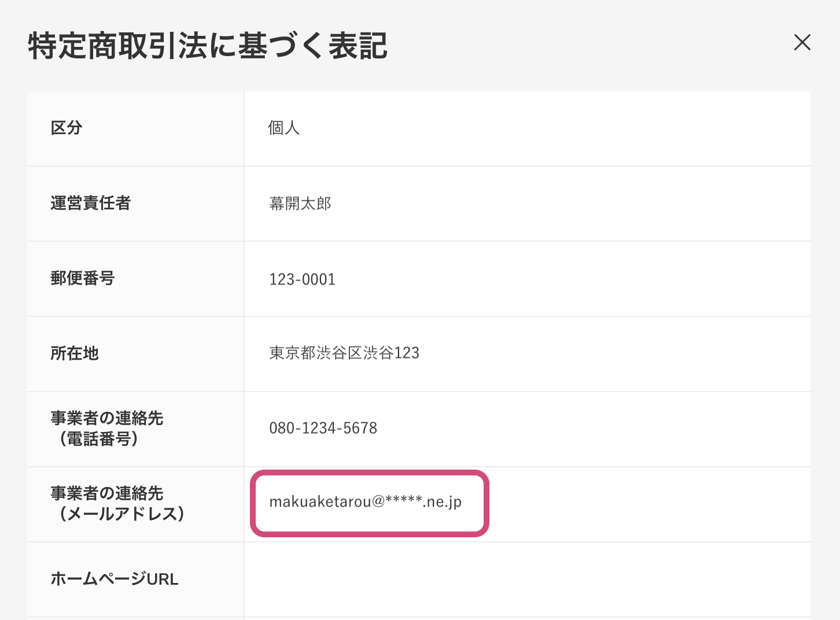Click the empty ホームページURL value cell
The width and height of the screenshot is (840, 620).
pyautogui.click(x=526, y=579)
